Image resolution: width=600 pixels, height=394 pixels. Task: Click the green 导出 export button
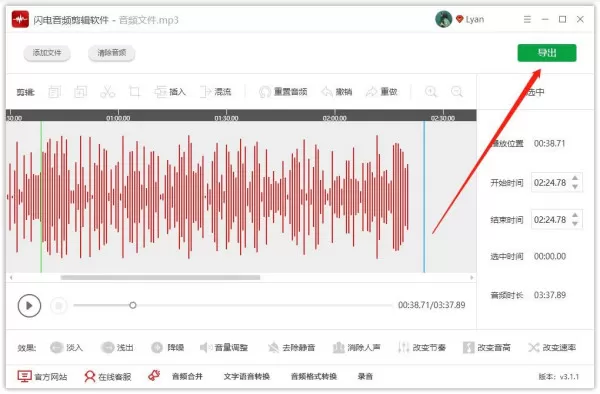[547, 53]
